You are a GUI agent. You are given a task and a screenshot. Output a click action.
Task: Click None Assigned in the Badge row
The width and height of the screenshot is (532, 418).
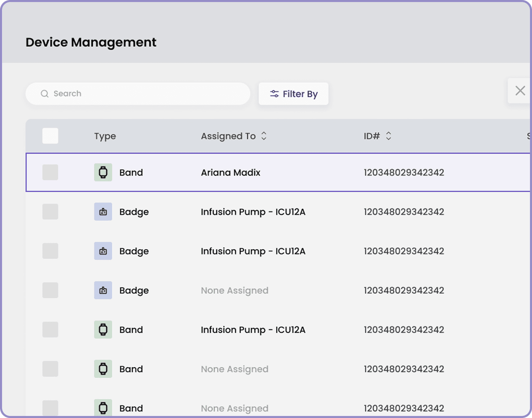point(234,291)
